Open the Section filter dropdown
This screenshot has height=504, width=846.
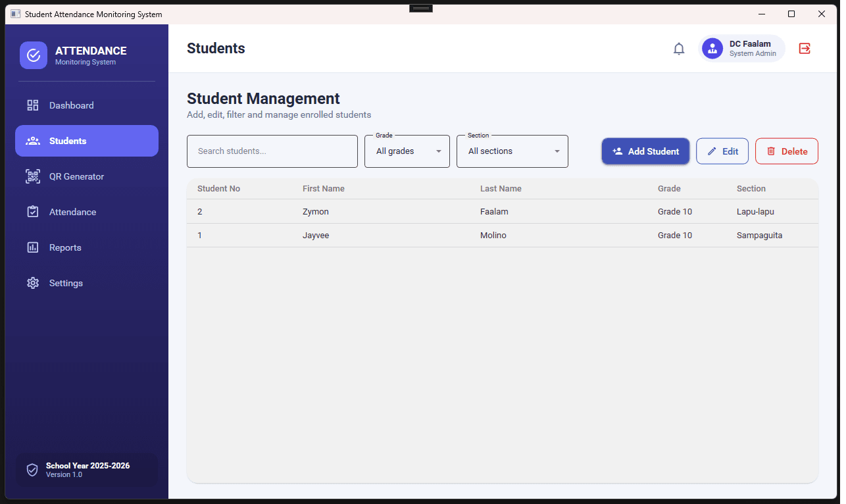(x=512, y=151)
